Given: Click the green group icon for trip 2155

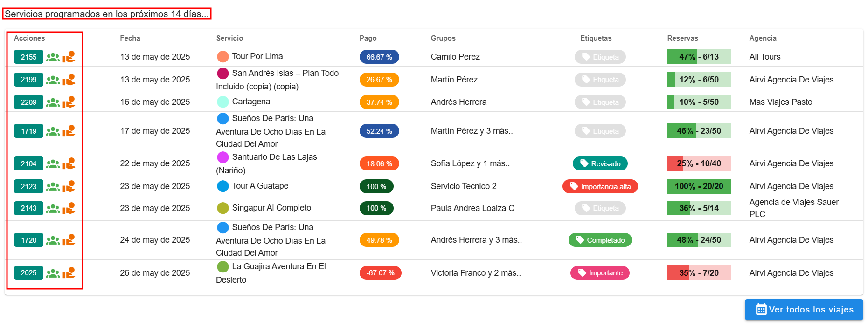Looking at the screenshot, I should (x=53, y=57).
